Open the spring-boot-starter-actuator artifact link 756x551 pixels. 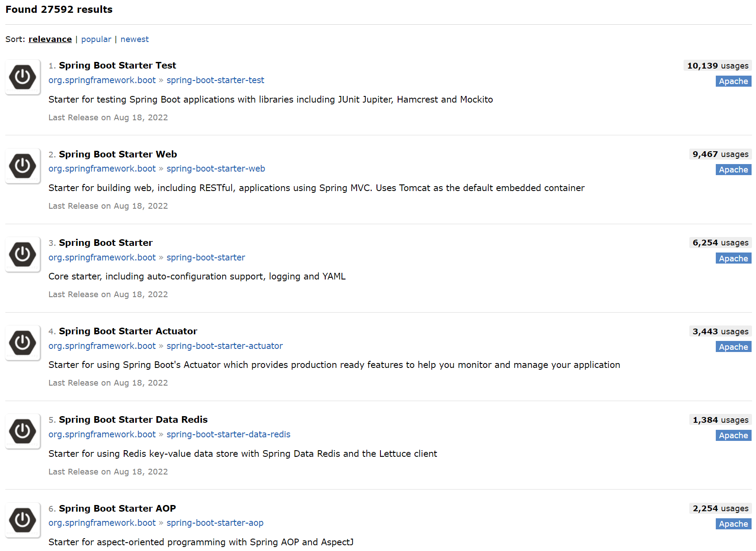coord(224,346)
